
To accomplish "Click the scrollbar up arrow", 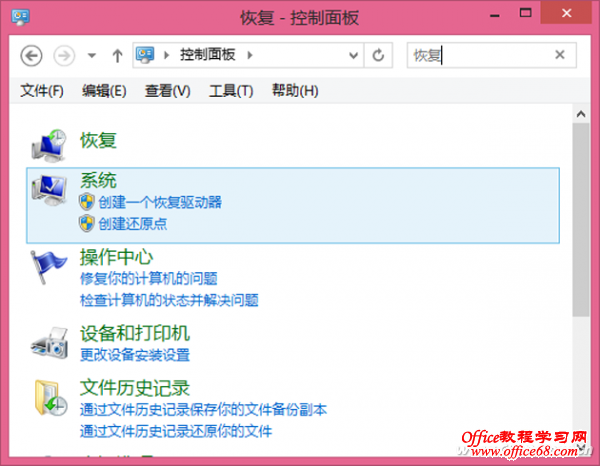I will 581,114.
